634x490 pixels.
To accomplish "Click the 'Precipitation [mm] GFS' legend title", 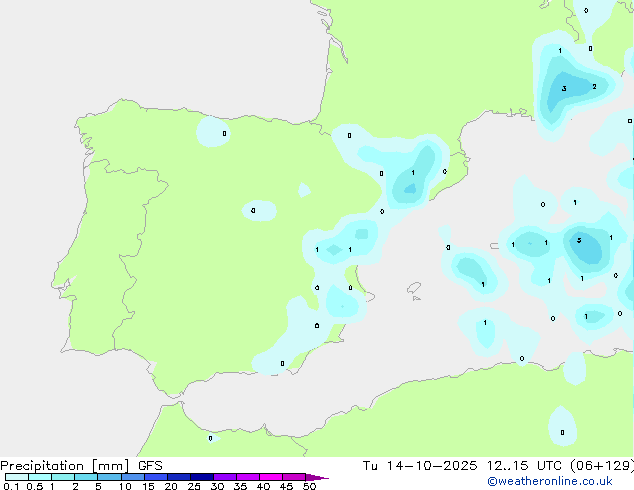I will click(x=81, y=466).
